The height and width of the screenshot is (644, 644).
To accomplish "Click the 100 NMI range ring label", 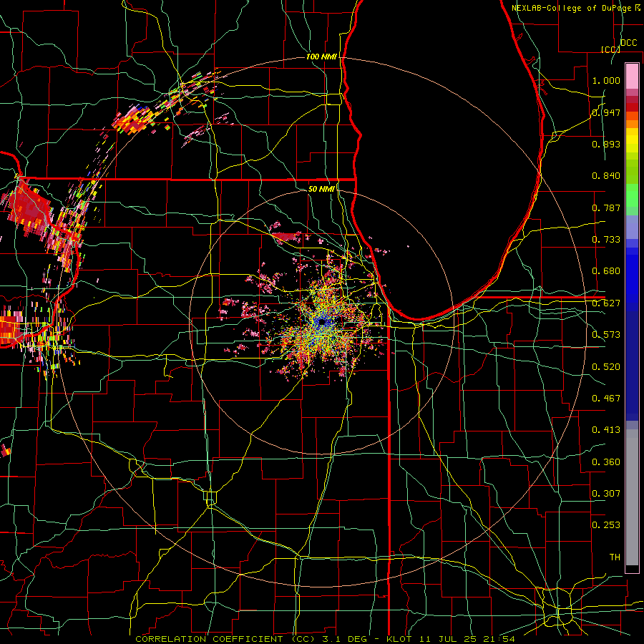I will pyautogui.click(x=321, y=57).
